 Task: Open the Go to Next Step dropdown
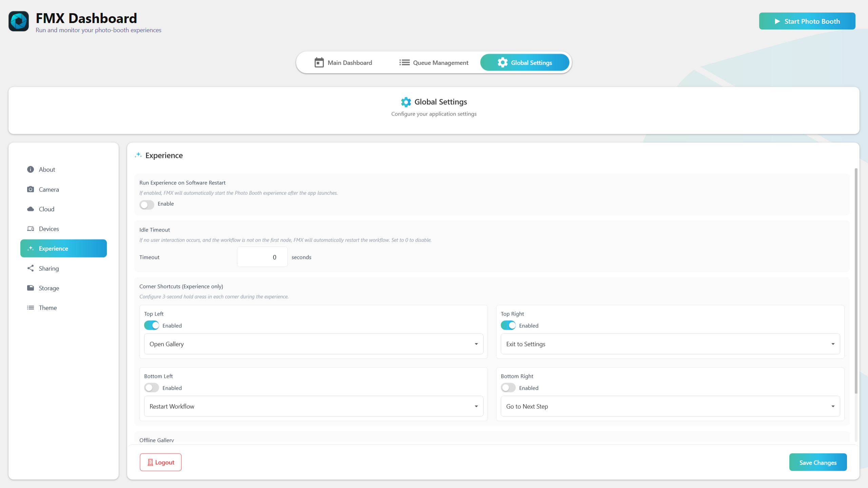point(670,406)
